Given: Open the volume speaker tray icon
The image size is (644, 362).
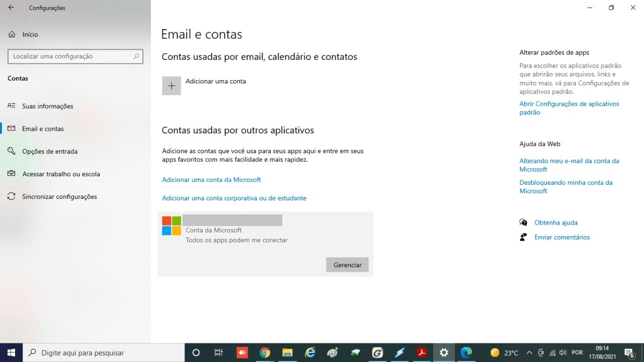Looking at the screenshot, I should [x=563, y=353].
